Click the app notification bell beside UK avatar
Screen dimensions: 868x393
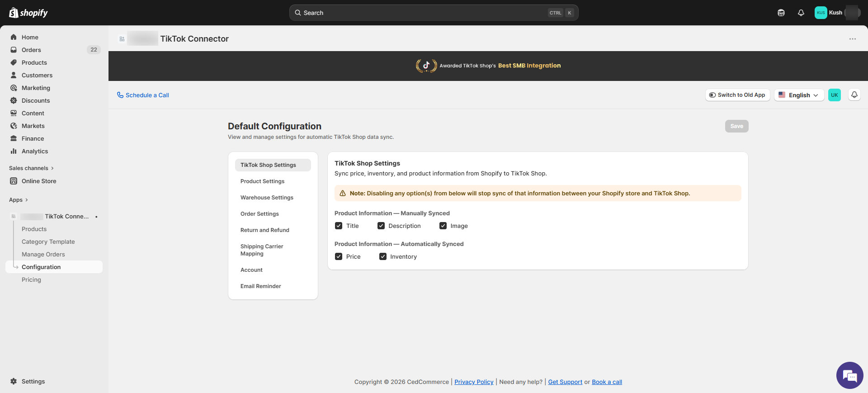854,95
